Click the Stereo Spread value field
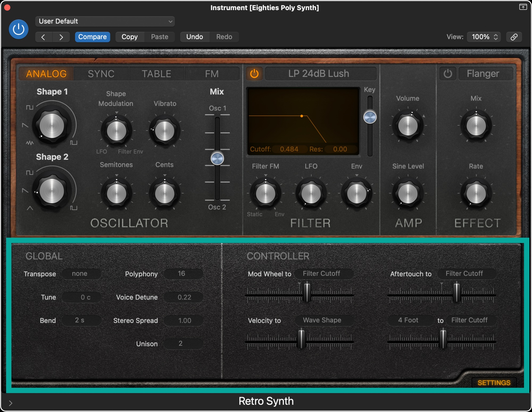Viewport: 532px width, 412px height. [x=183, y=320]
